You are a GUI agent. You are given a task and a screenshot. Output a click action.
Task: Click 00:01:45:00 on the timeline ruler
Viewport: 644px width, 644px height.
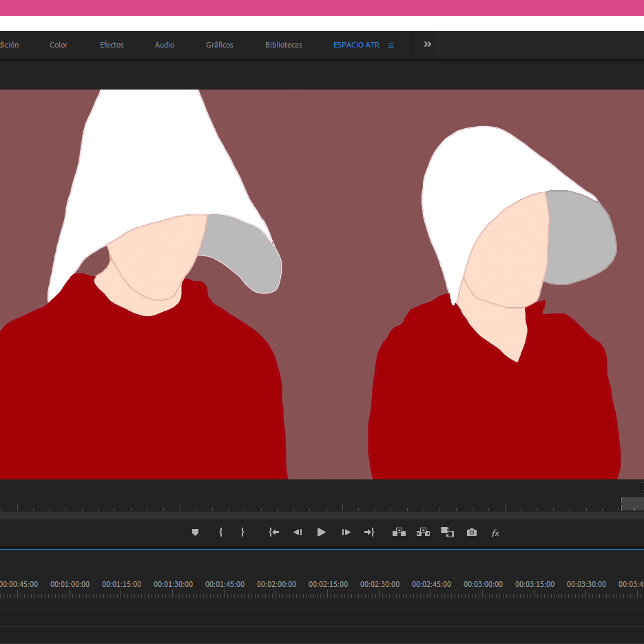point(225,584)
